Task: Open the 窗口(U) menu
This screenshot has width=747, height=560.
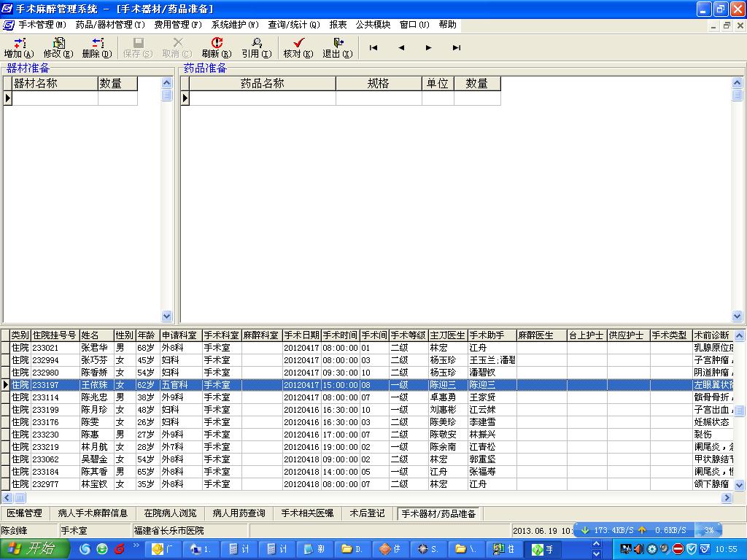Action: point(414,25)
